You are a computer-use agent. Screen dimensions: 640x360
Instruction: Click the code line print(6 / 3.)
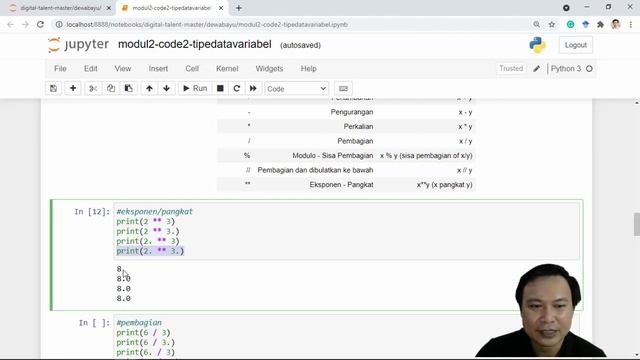click(x=146, y=342)
